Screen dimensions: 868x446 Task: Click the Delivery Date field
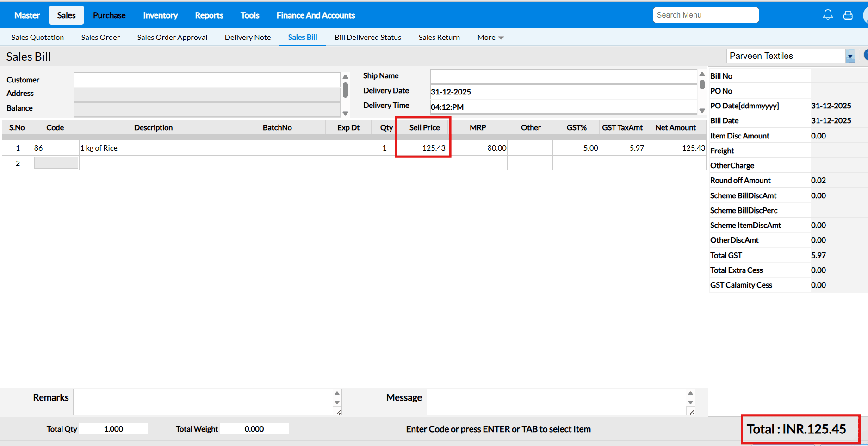(x=563, y=92)
